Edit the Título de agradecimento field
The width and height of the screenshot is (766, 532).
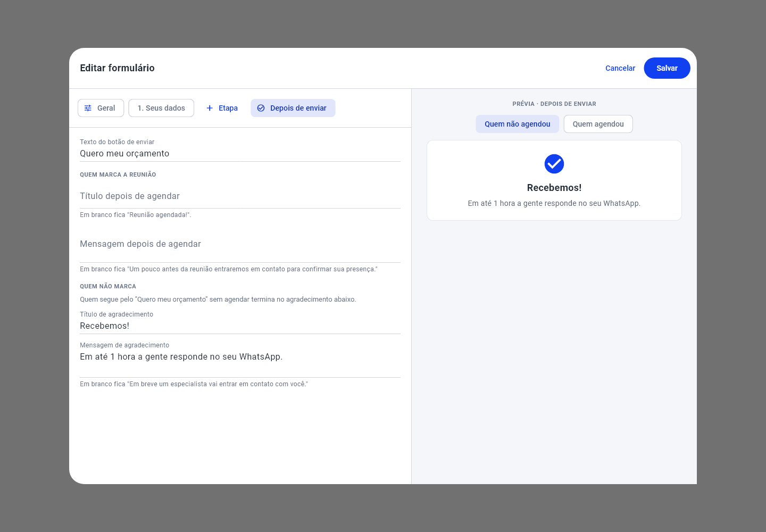click(240, 326)
